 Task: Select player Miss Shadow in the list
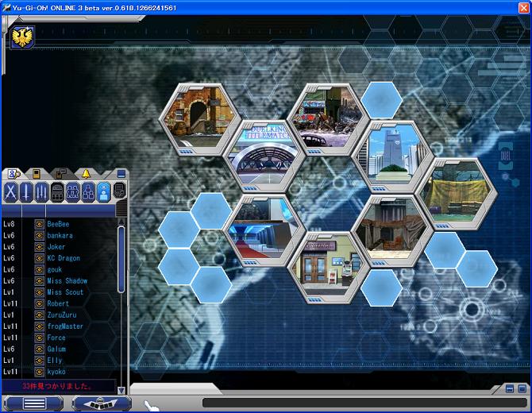point(60,281)
